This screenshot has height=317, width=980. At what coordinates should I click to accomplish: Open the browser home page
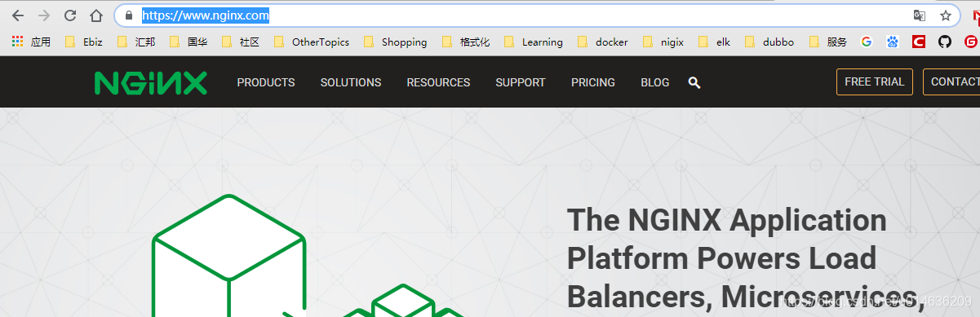[x=96, y=15]
